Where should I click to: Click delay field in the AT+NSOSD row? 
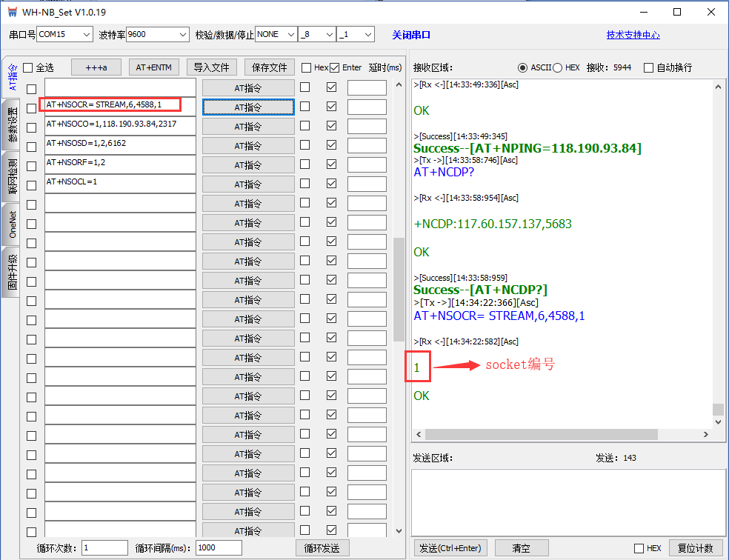click(x=367, y=145)
